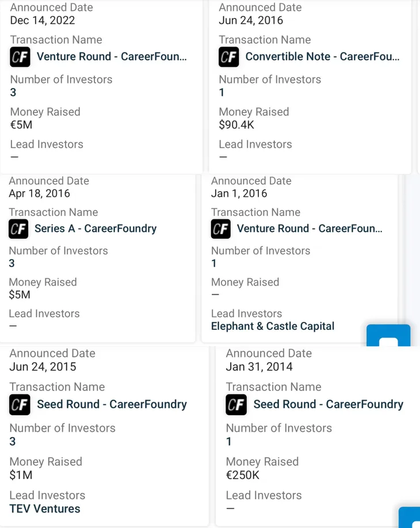This screenshot has width=420, height=528.
Task: Click the €5M money raised value
Action: click(21, 124)
